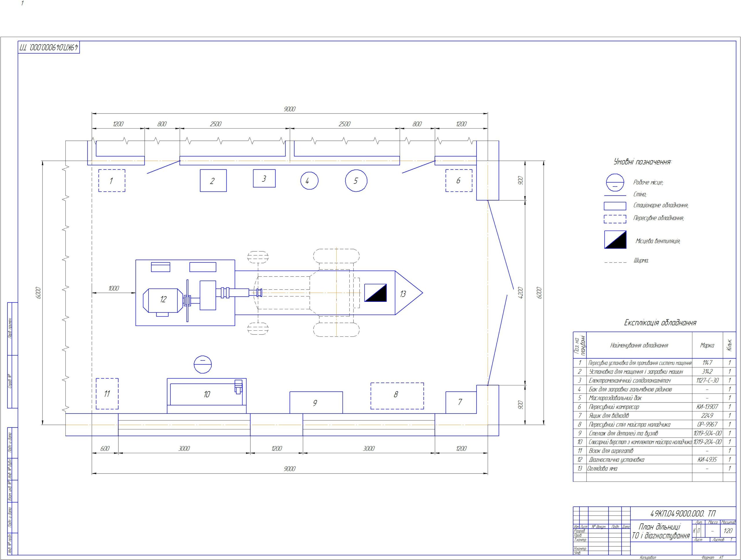Select circular tank 5 on the floor plan

click(x=356, y=181)
